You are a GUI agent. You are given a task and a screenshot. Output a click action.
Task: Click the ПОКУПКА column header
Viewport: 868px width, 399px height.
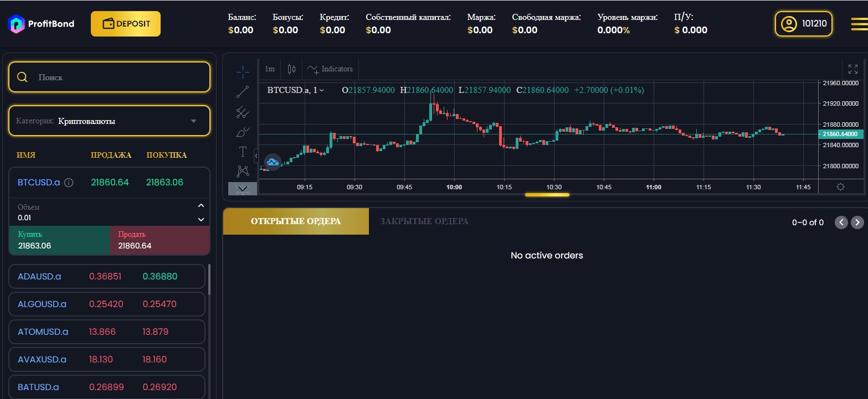[x=167, y=155]
